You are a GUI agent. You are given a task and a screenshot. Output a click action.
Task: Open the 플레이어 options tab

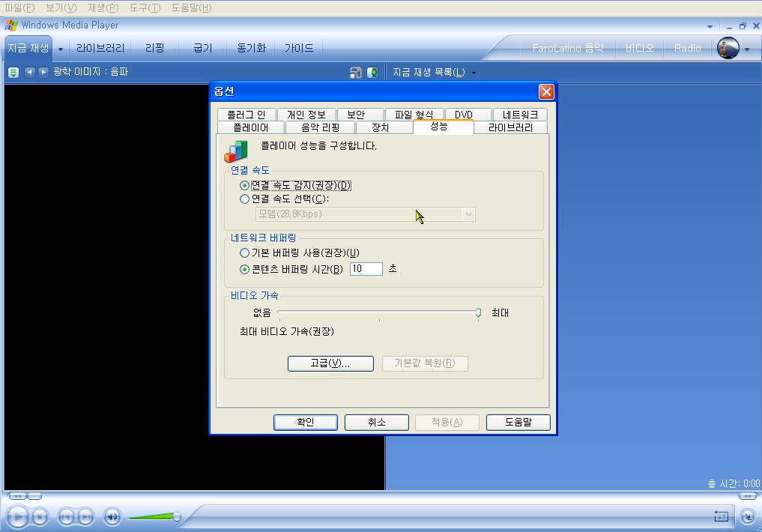coord(251,128)
